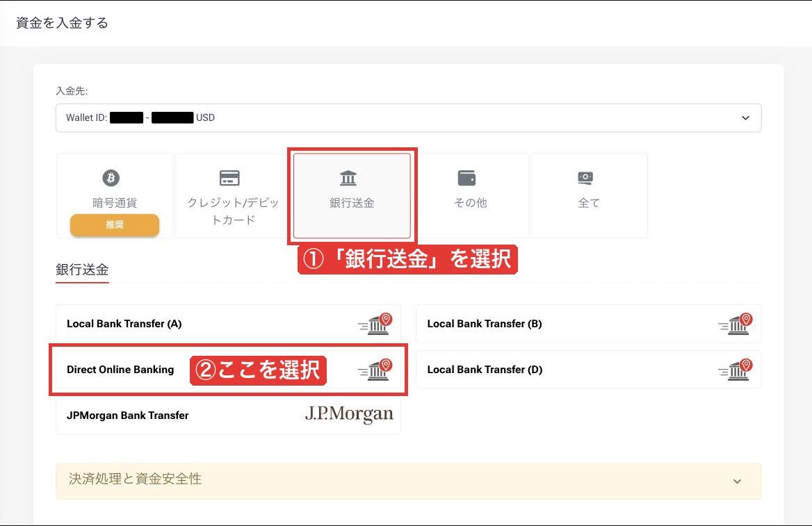Click the bank icon in the Local Bank Transfer (B) row
This screenshot has height=526, width=812.
click(x=736, y=324)
